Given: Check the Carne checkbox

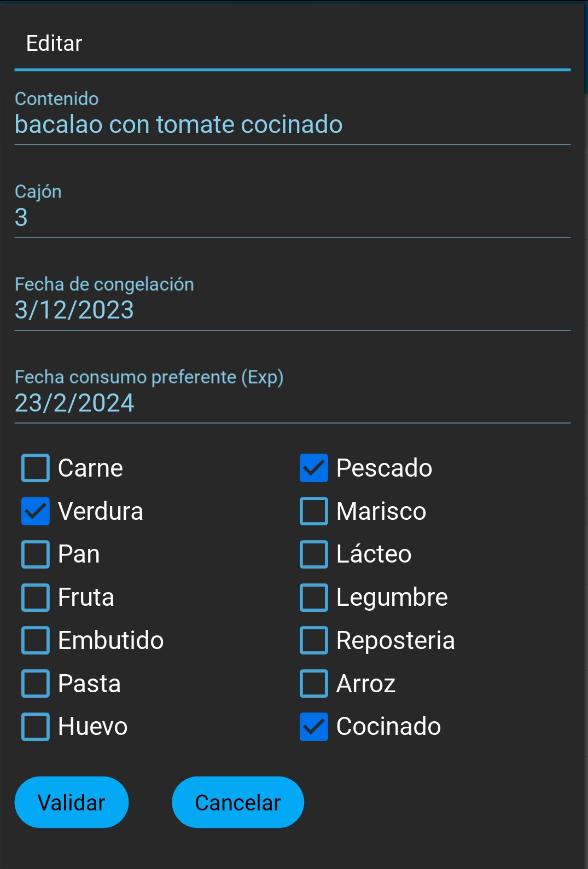Looking at the screenshot, I should pyautogui.click(x=36, y=468).
